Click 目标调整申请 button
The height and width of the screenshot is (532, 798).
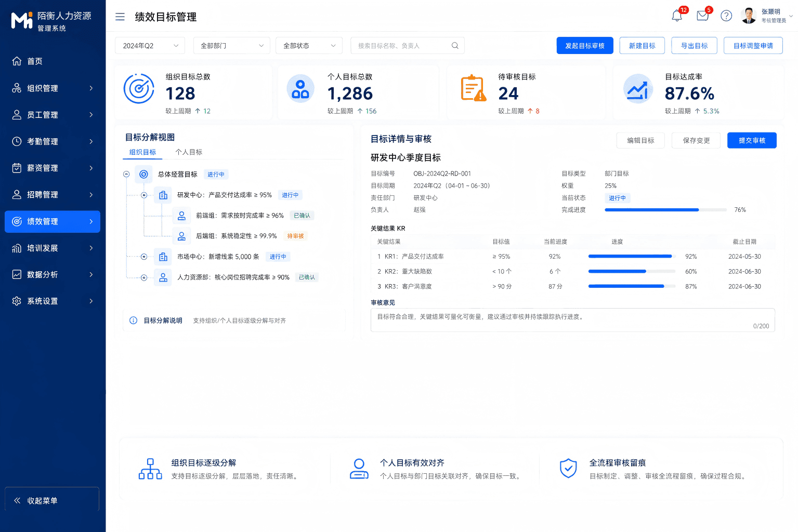click(x=753, y=46)
